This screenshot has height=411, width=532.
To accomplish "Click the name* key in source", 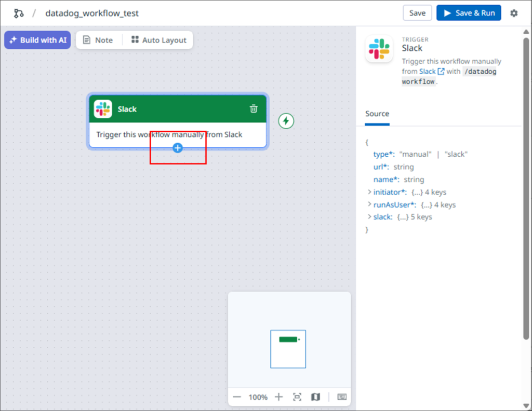I will click(x=387, y=179).
